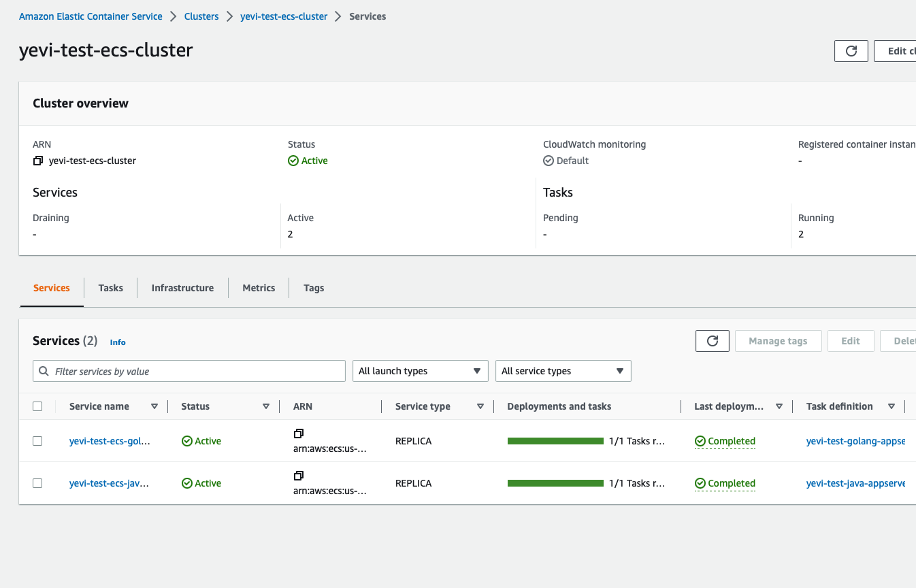Click search magnifier icon in filter box
Image resolution: width=916 pixels, height=588 pixels.
tap(44, 372)
